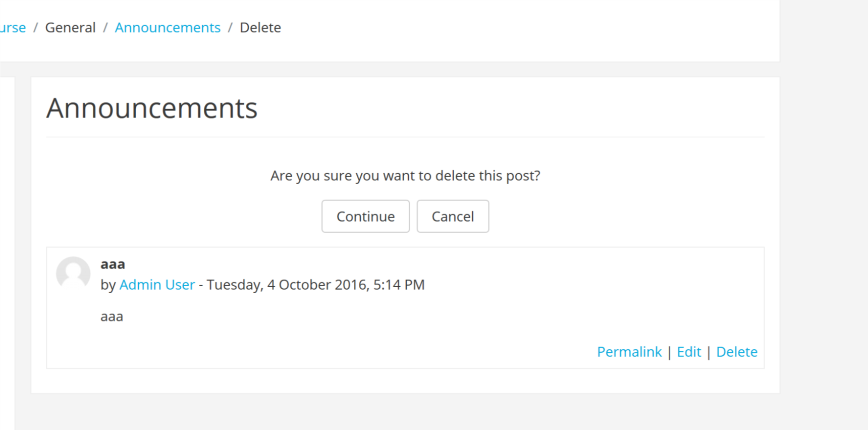Click the Announcements page heading

(152, 108)
